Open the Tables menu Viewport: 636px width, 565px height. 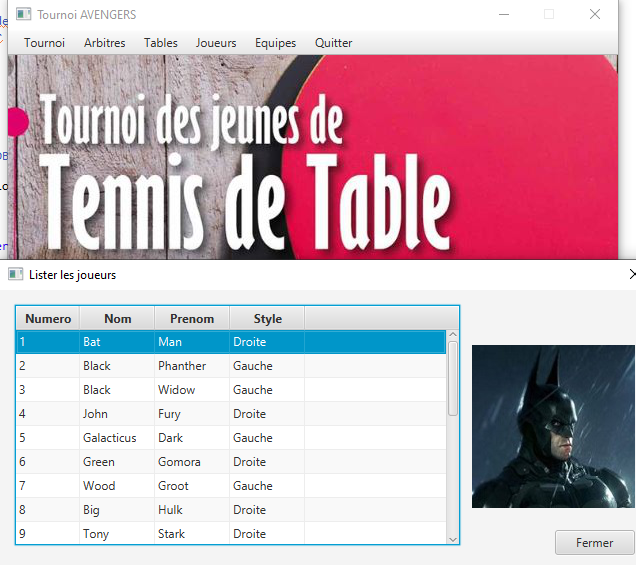pos(161,43)
